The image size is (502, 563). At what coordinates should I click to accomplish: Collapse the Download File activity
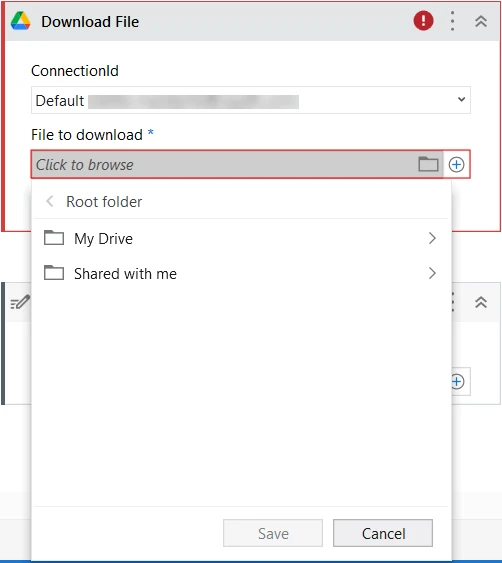(x=481, y=21)
